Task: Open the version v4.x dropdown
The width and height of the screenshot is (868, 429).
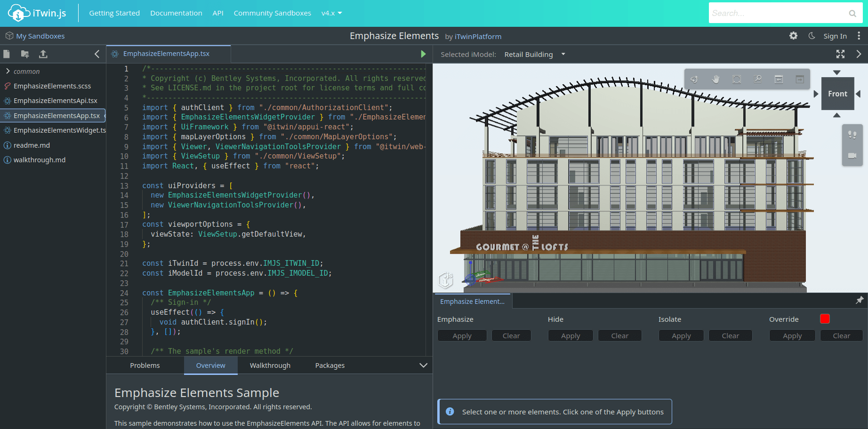Action: click(x=331, y=13)
